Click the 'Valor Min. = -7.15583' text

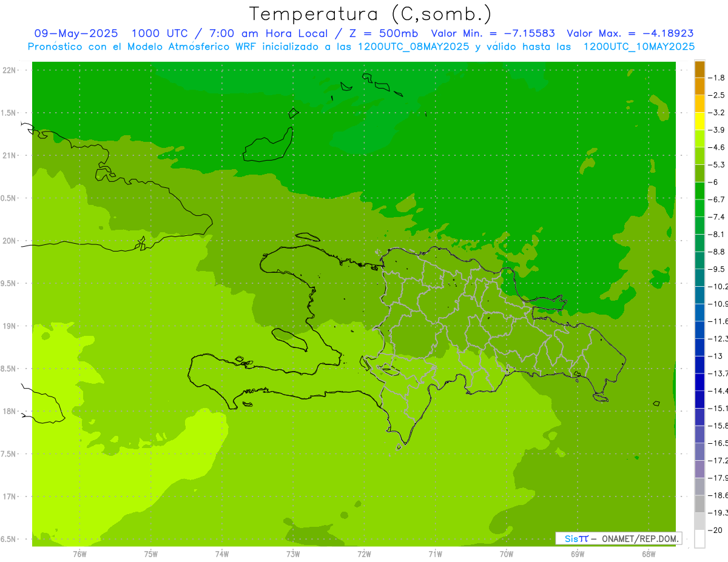coord(493,33)
